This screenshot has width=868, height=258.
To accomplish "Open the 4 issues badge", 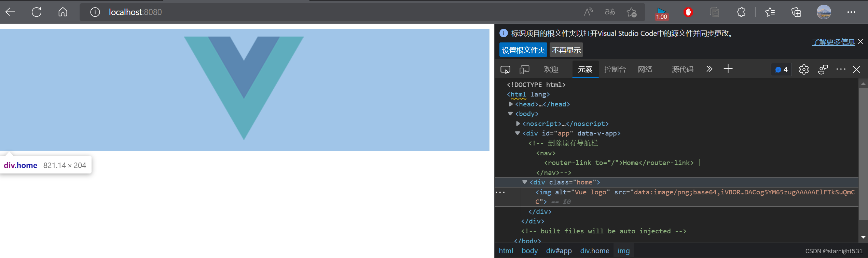I will (x=781, y=69).
